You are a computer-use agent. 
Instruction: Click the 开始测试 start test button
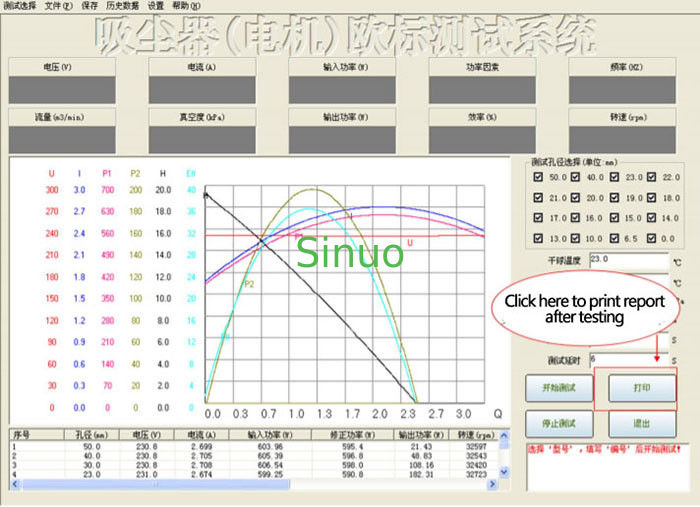click(x=555, y=388)
